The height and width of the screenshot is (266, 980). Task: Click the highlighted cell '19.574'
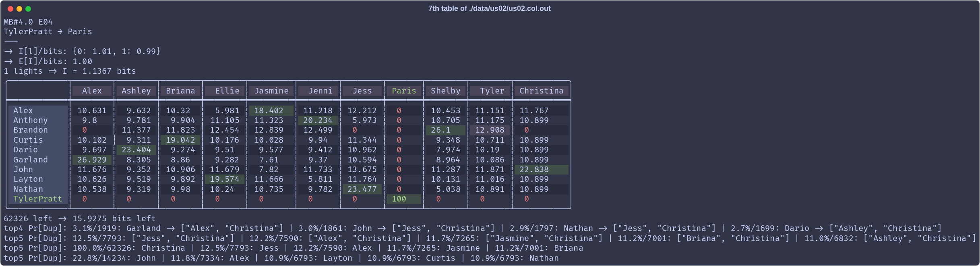225,179
